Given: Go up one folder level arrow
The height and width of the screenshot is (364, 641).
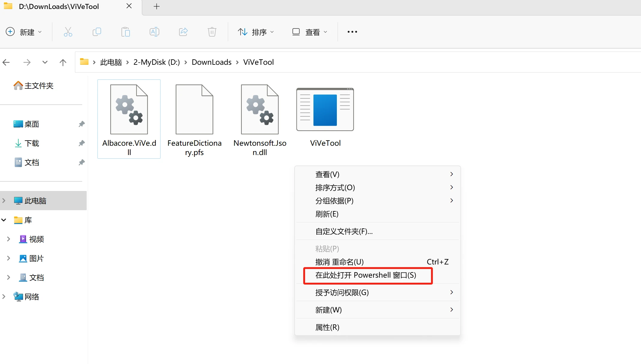Looking at the screenshot, I should tap(63, 62).
